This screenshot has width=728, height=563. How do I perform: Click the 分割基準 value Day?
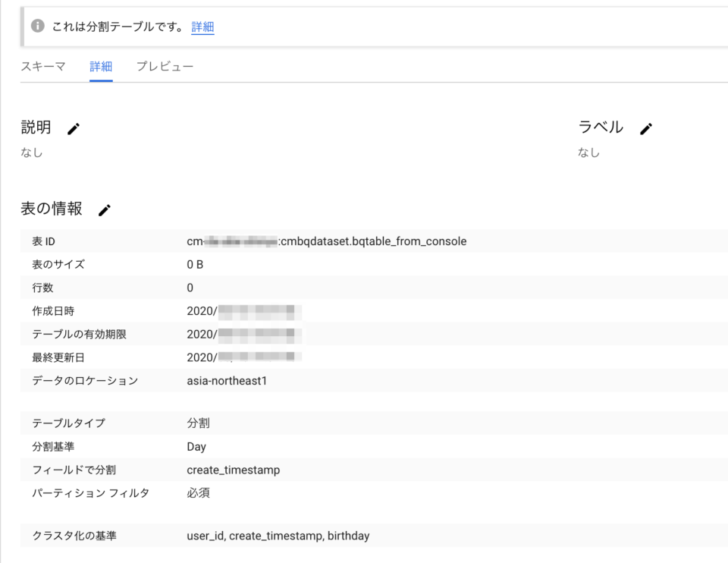pos(196,446)
